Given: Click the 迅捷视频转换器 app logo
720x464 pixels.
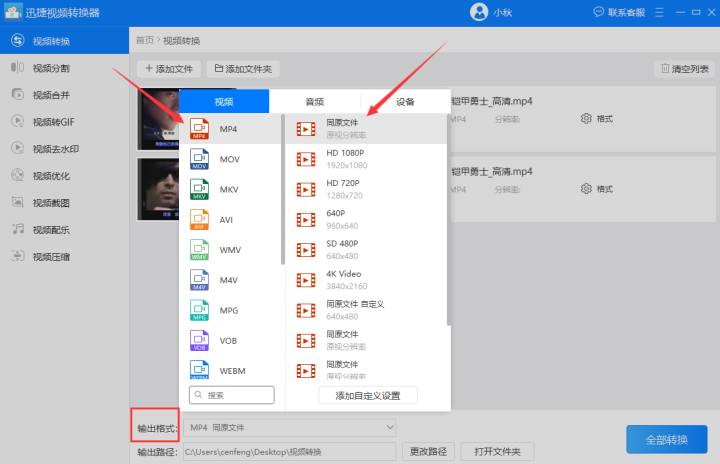Looking at the screenshot, I should (13, 12).
